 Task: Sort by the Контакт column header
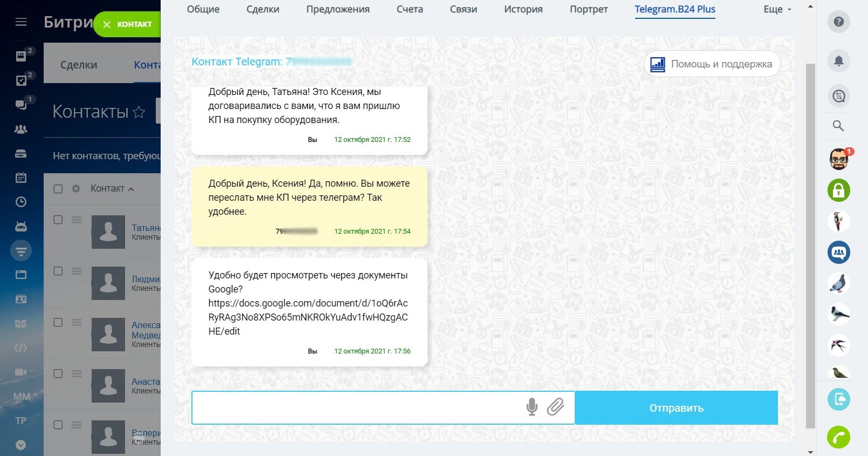click(112, 188)
